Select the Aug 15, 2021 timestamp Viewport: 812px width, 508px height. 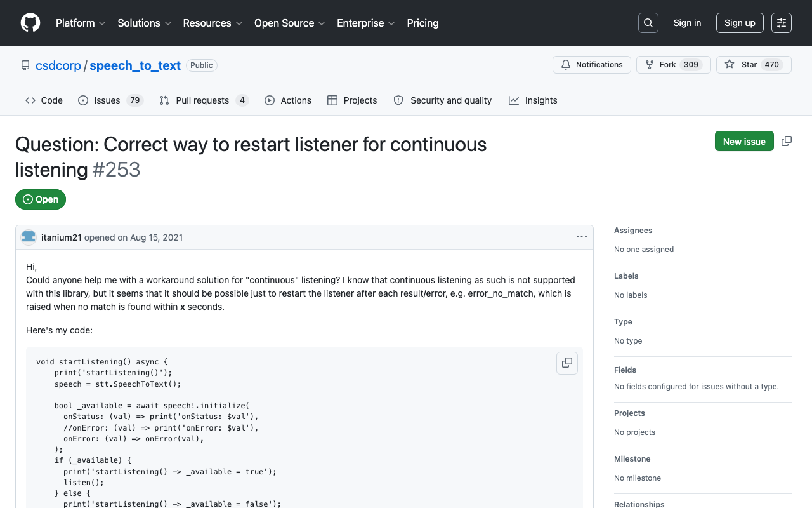pyautogui.click(x=157, y=237)
